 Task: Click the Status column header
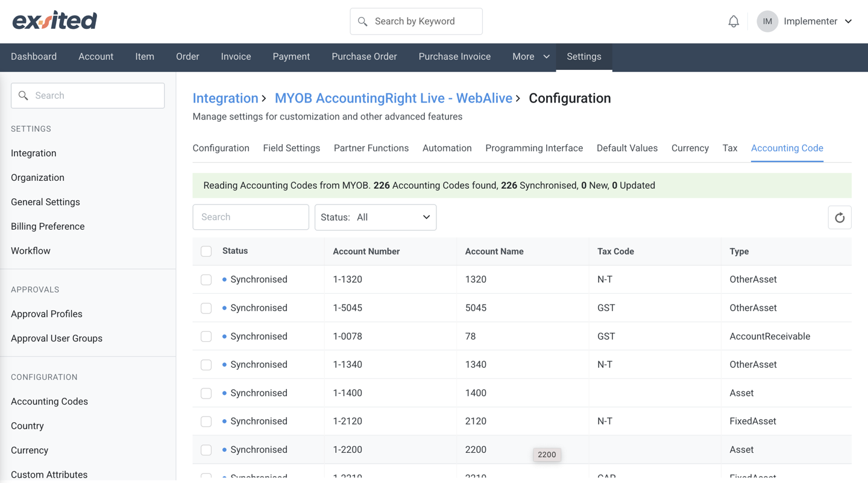click(x=235, y=251)
